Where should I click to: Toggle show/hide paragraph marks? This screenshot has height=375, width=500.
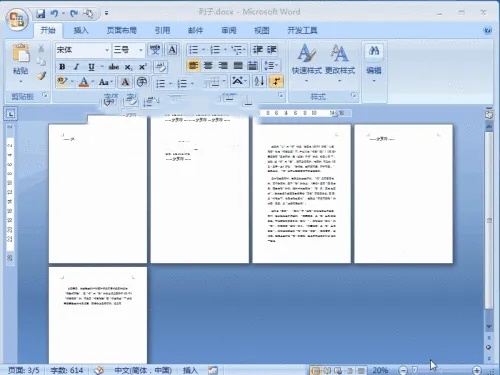(x=277, y=81)
